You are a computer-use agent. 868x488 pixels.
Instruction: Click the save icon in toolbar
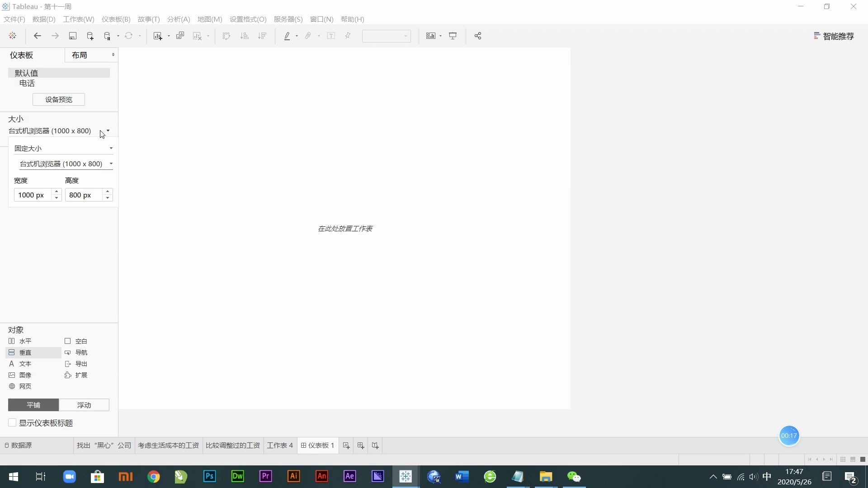72,36
